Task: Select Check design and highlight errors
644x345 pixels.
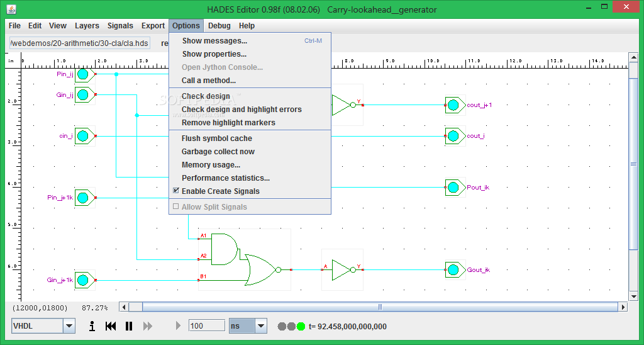Action: tap(250, 110)
